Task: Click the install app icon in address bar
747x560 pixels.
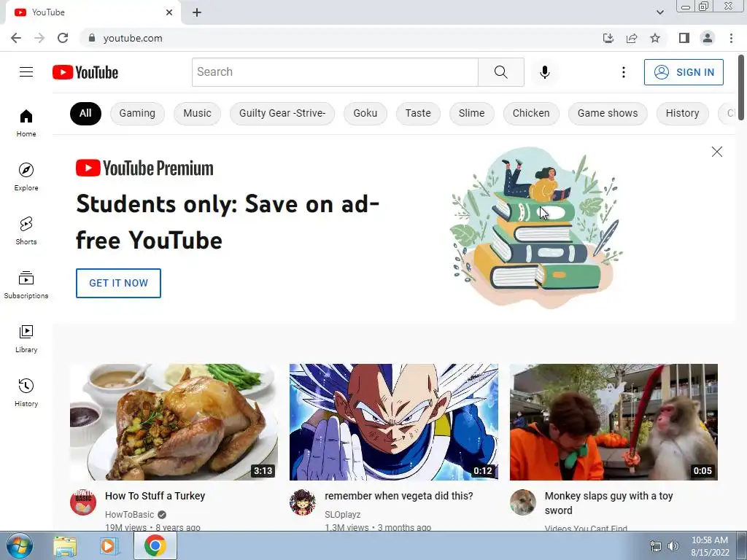Action: (608, 38)
